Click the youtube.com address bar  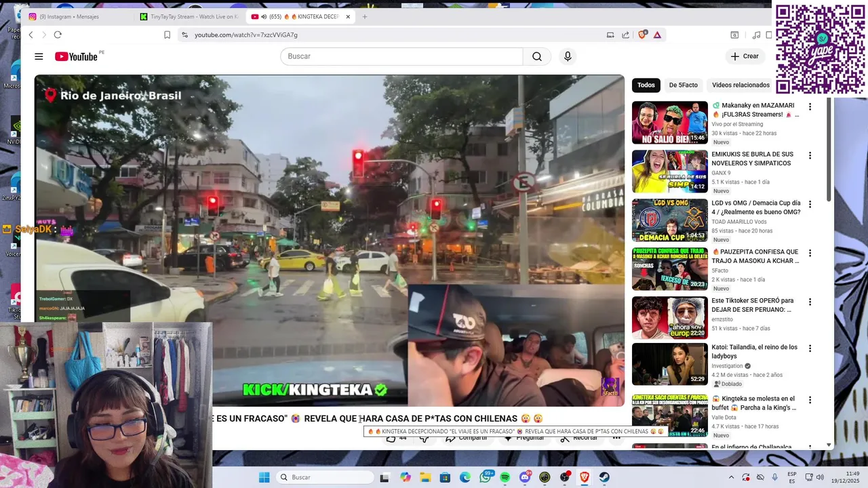click(393, 35)
